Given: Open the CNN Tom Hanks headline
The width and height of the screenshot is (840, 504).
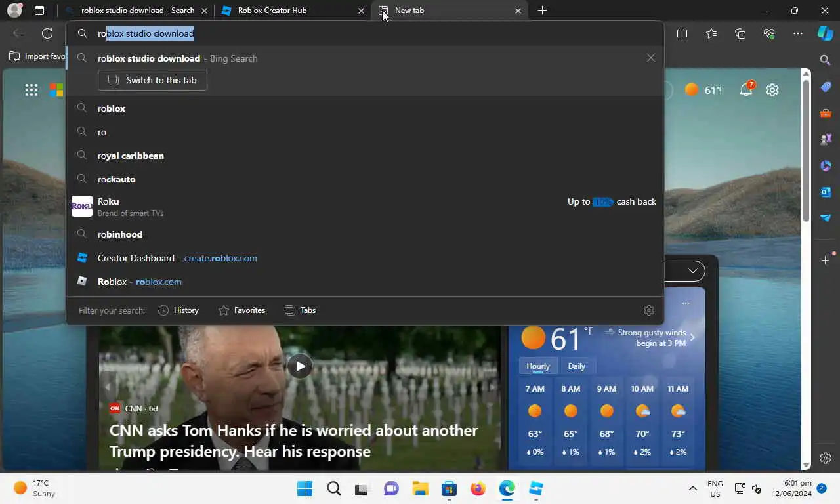Looking at the screenshot, I should click(x=293, y=441).
